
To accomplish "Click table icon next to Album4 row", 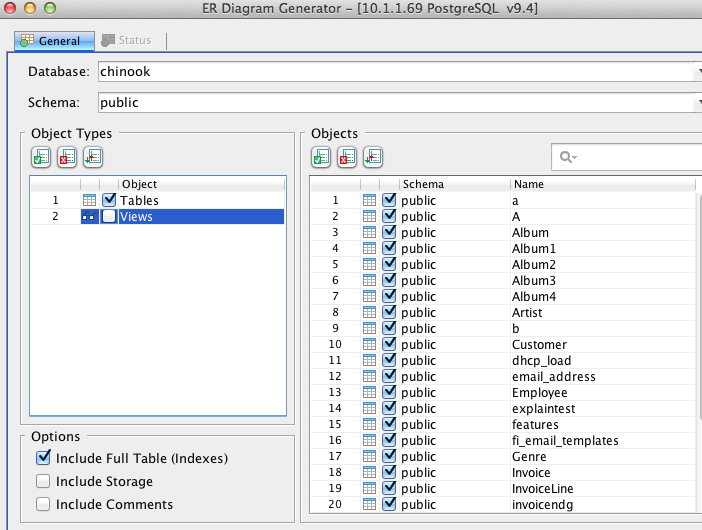I will pyautogui.click(x=369, y=296).
